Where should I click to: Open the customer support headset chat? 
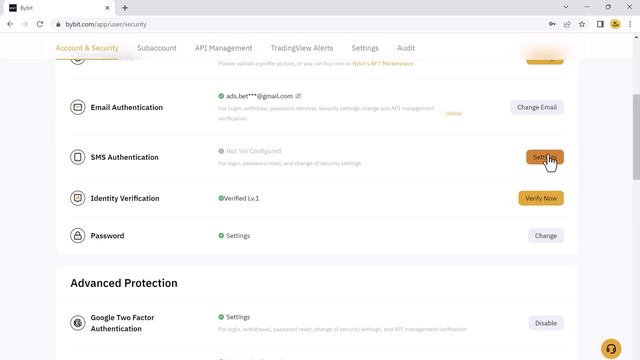tap(611, 349)
